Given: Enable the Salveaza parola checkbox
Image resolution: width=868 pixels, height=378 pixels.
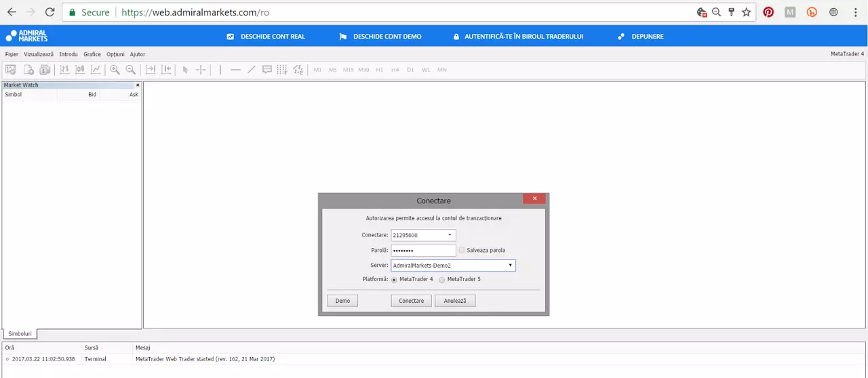Looking at the screenshot, I should point(462,250).
